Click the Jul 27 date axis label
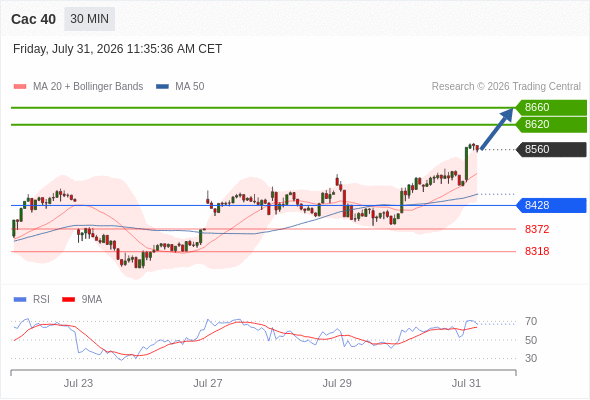Screen dimensions: 590x400 (x=208, y=383)
